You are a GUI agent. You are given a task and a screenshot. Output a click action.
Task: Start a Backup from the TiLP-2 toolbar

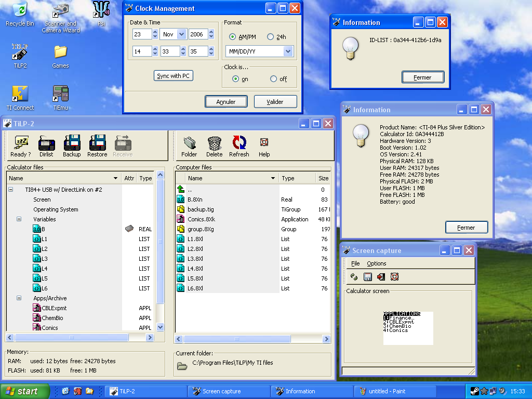72,146
